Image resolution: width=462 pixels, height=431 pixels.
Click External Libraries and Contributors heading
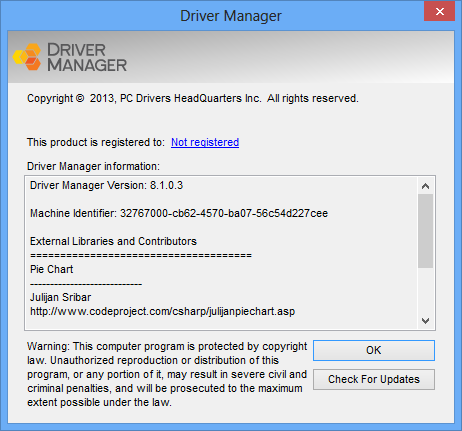click(x=113, y=241)
